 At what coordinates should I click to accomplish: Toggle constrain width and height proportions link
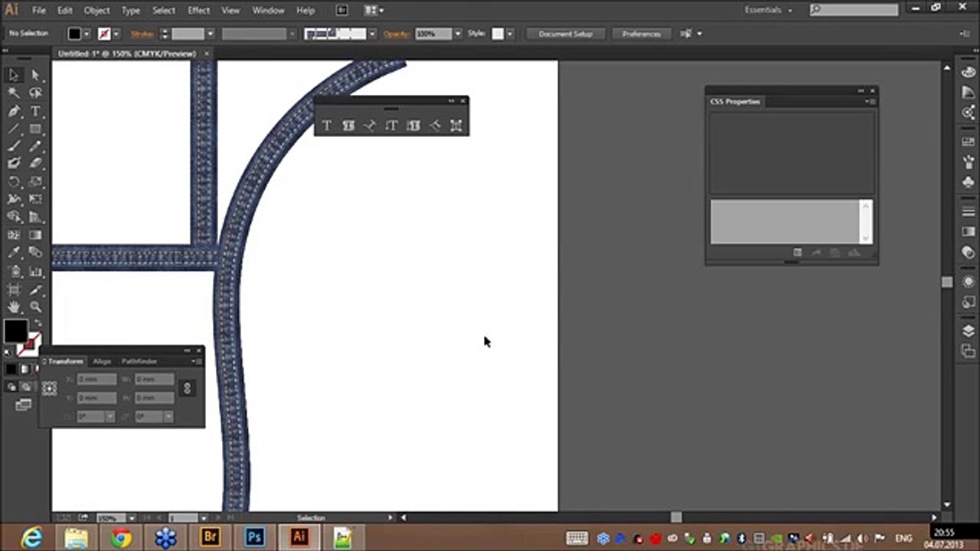click(187, 388)
